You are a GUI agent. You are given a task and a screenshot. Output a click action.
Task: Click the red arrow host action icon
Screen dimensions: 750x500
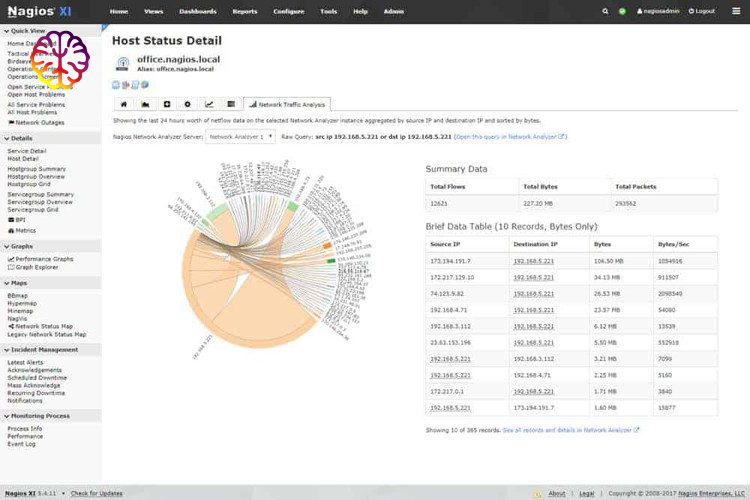125,85
